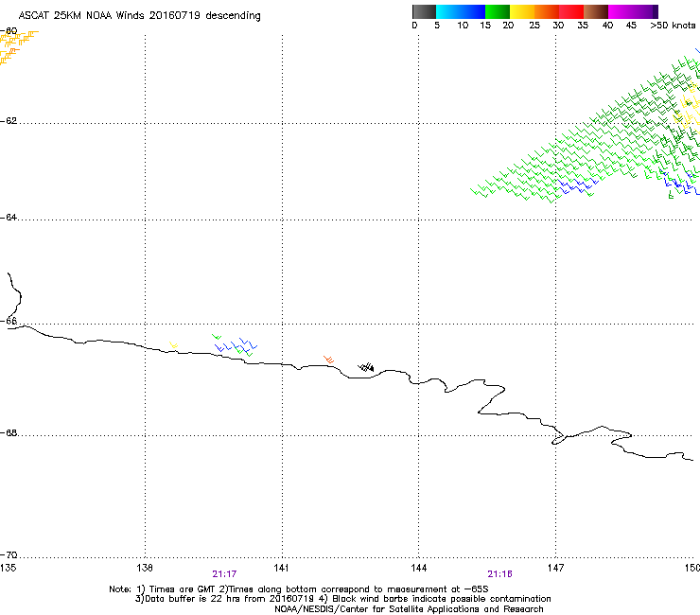The width and height of the screenshot is (700, 615).
Task: Click the ASCAT 25KM NOAA Winds title
Action: [139, 16]
